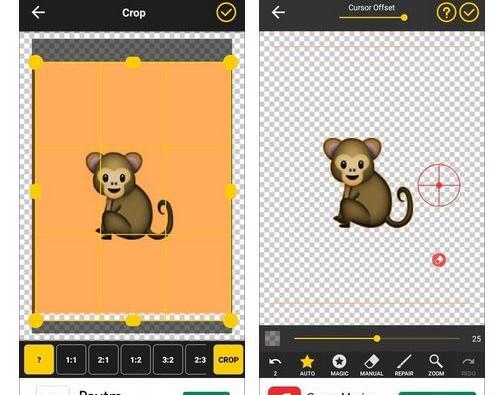Go back from the eraser screen
Viewport: 503px width, 395px height.
point(278,13)
